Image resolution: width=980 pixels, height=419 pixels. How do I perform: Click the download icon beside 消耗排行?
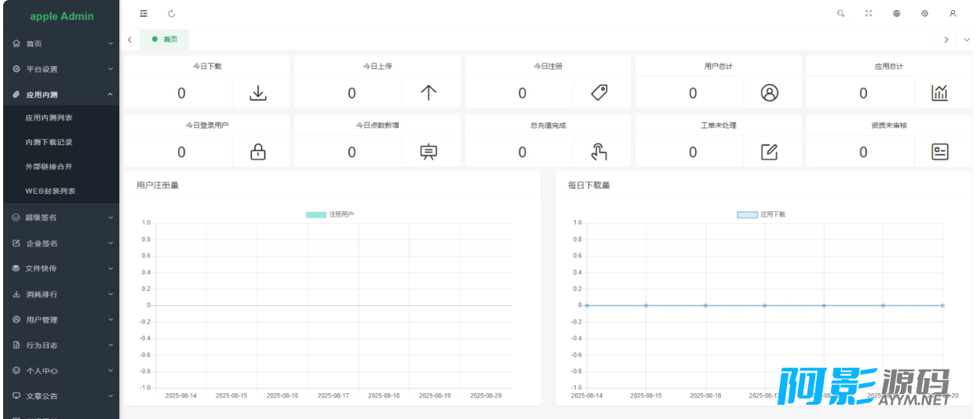coord(16,294)
